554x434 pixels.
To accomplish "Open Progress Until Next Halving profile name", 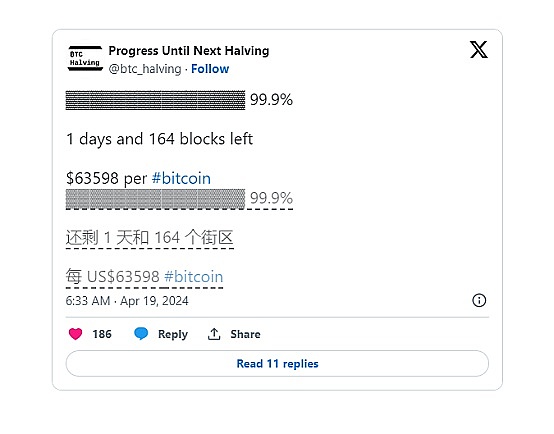I will 189,51.
